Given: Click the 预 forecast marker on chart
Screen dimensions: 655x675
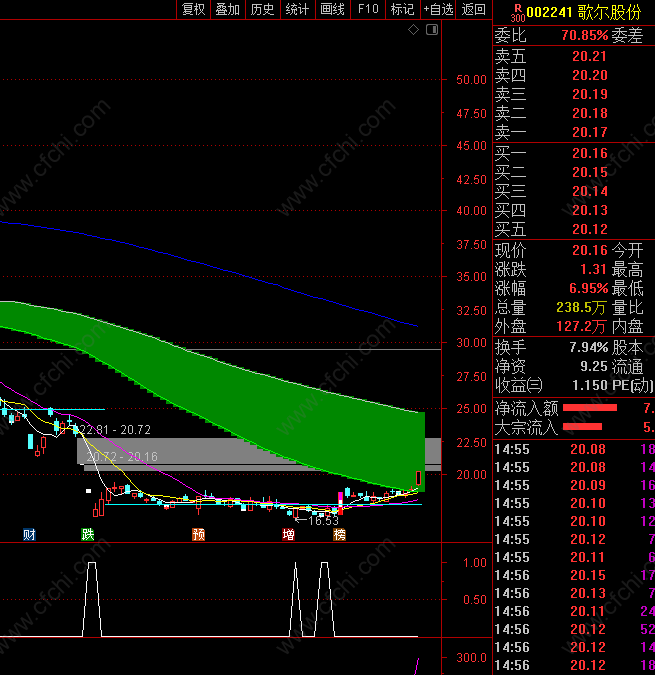Looking at the screenshot, I should pyautogui.click(x=198, y=535).
